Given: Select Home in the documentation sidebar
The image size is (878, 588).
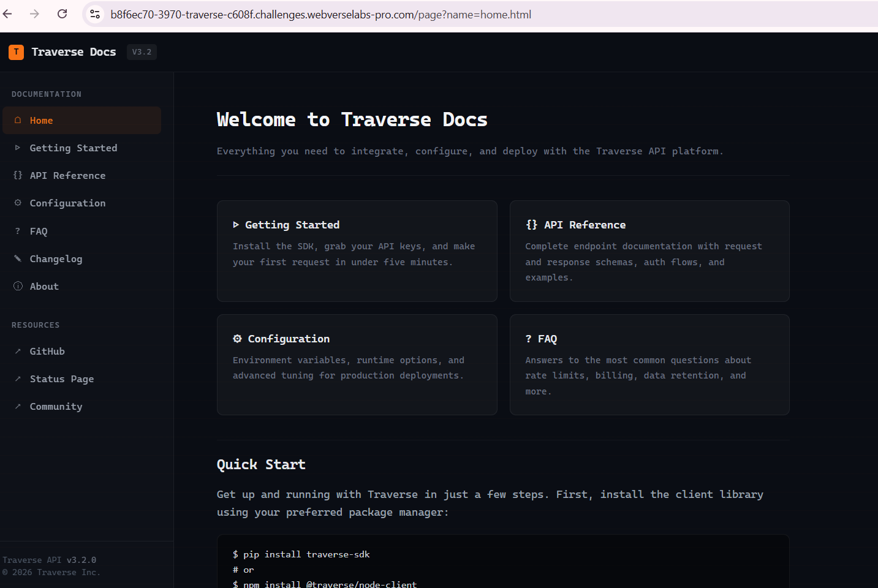Looking at the screenshot, I should [x=41, y=121].
